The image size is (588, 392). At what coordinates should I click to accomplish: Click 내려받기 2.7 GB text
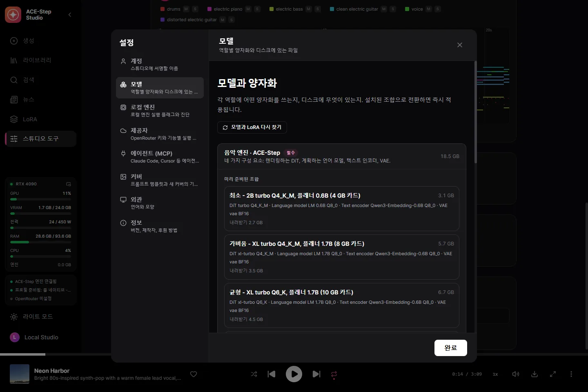(x=246, y=223)
